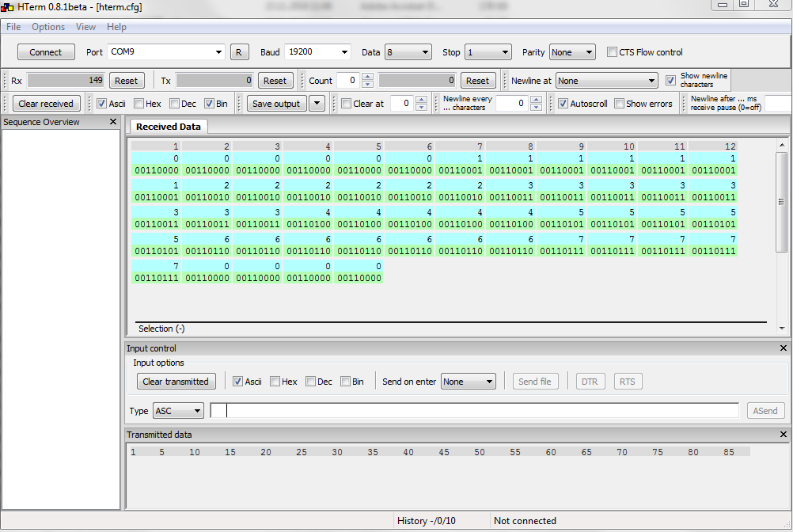Reset the Count counter
This screenshot has width=793, height=532.
pos(477,81)
